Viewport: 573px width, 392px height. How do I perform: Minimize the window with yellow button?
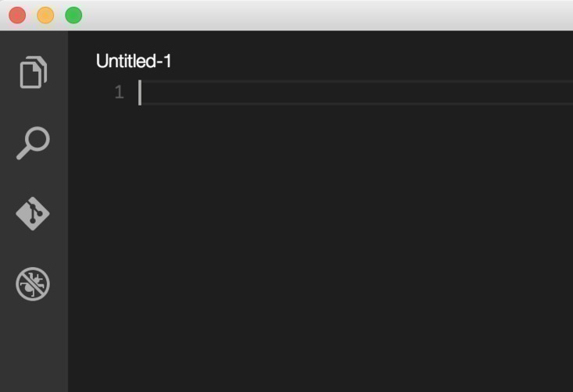coord(45,16)
